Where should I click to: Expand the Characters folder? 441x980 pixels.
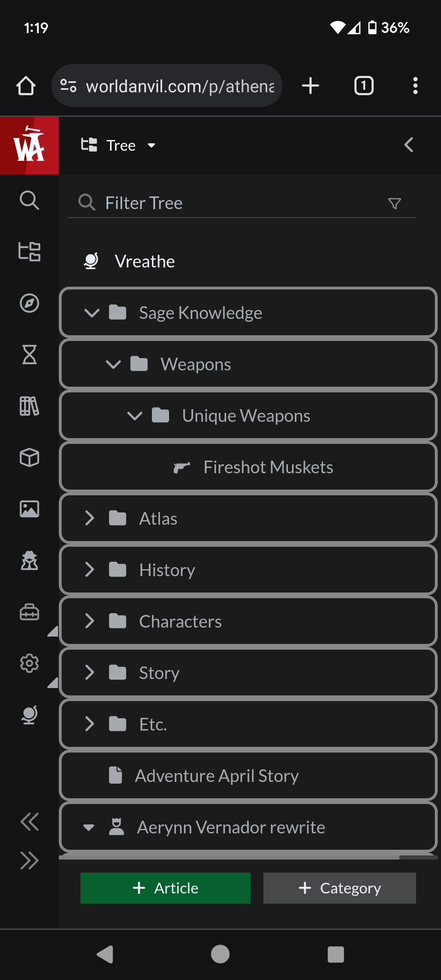click(90, 621)
